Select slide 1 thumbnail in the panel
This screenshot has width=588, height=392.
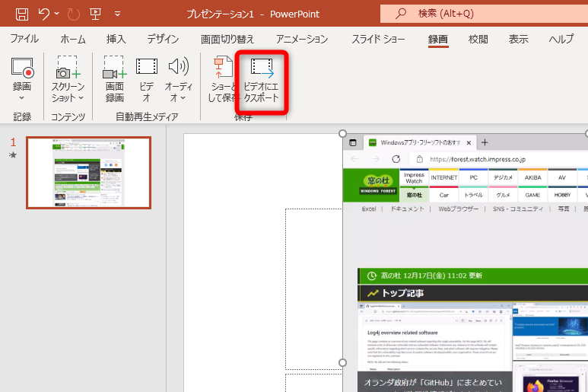point(88,173)
